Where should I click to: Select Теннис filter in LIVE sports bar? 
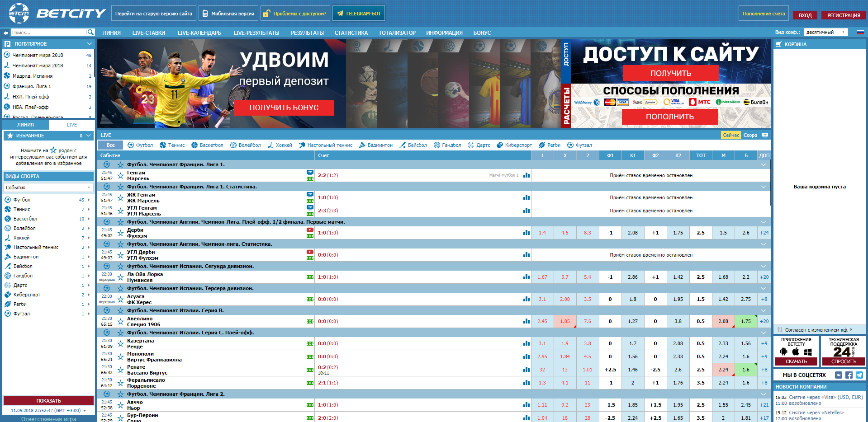172,145
